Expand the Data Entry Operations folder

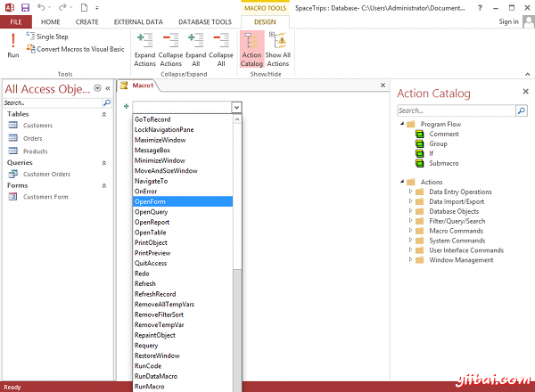411,192
